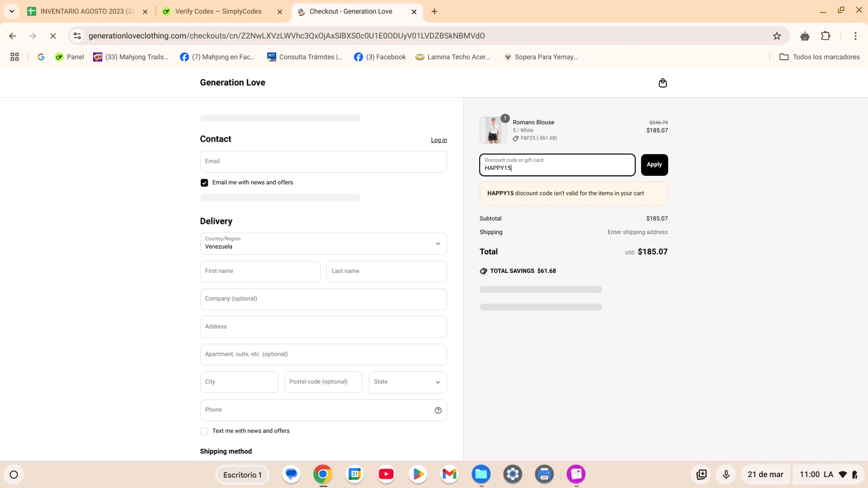
Task: Open Mahjong en Facebook bookmark
Action: point(218,57)
